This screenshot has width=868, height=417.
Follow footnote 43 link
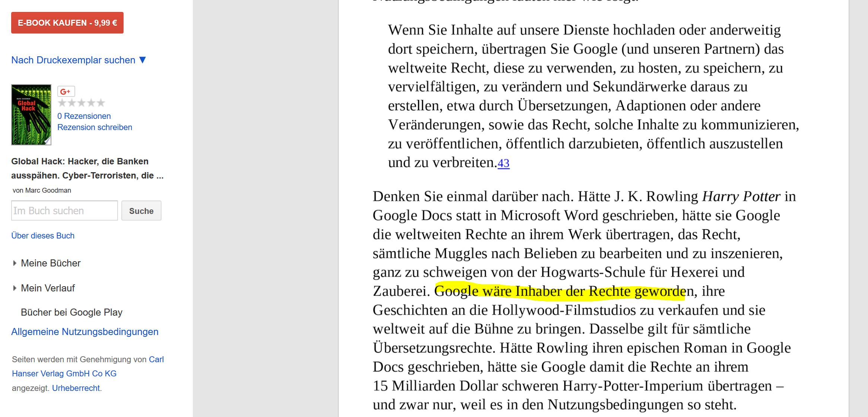(x=504, y=163)
